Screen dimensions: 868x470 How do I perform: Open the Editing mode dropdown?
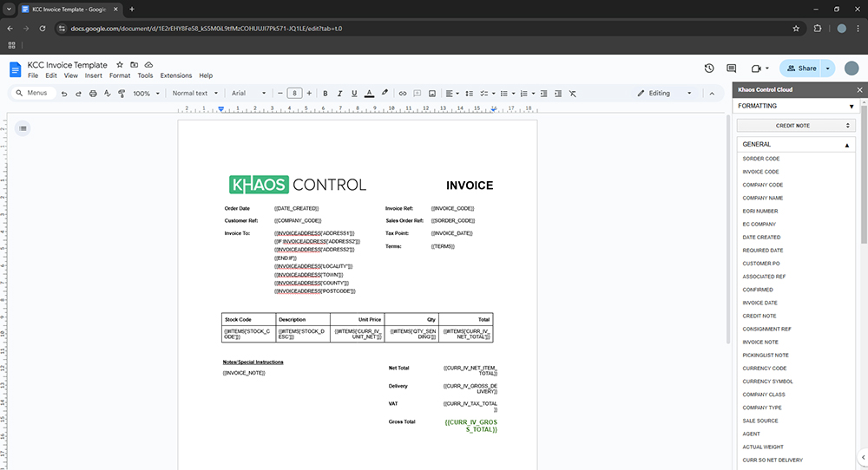[664, 94]
